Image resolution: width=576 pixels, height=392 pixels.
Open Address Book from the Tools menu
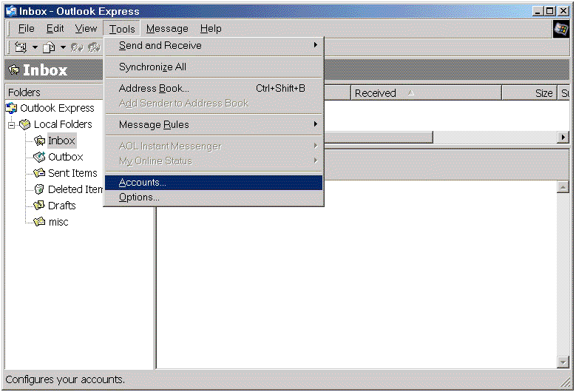point(214,88)
